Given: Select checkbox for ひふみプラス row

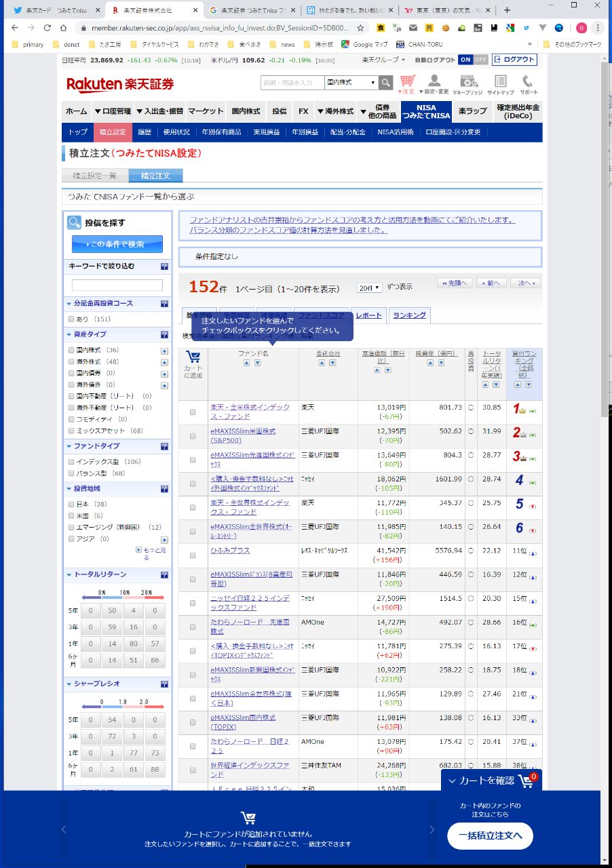Looking at the screenshot, I should coord(193,555).
